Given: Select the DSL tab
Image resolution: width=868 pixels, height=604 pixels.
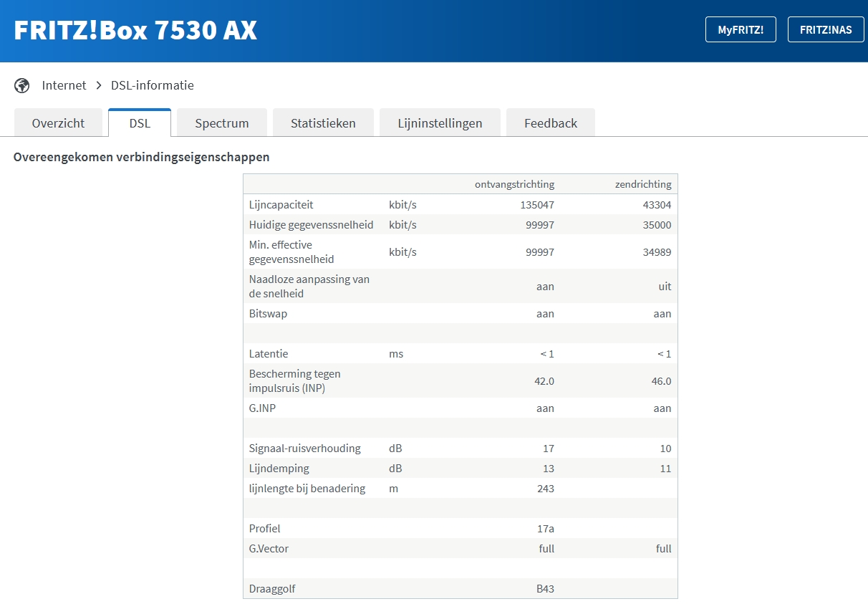Looking at the screenshot, I should click(x=140, y=123).
